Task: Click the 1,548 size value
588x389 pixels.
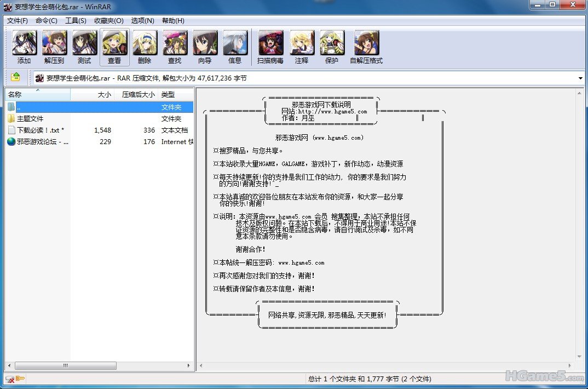Action: 102,130
